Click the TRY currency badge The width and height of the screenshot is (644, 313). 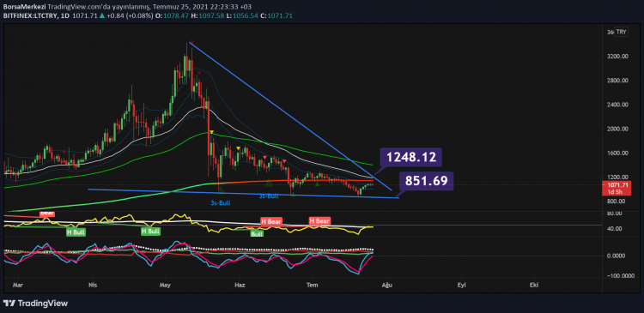coord(622,33)
